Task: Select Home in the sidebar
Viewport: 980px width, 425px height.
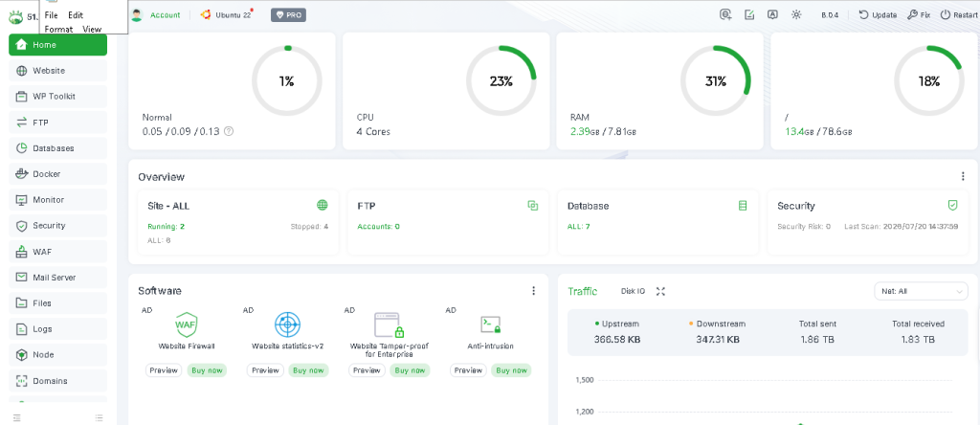Action: point(57,45)
